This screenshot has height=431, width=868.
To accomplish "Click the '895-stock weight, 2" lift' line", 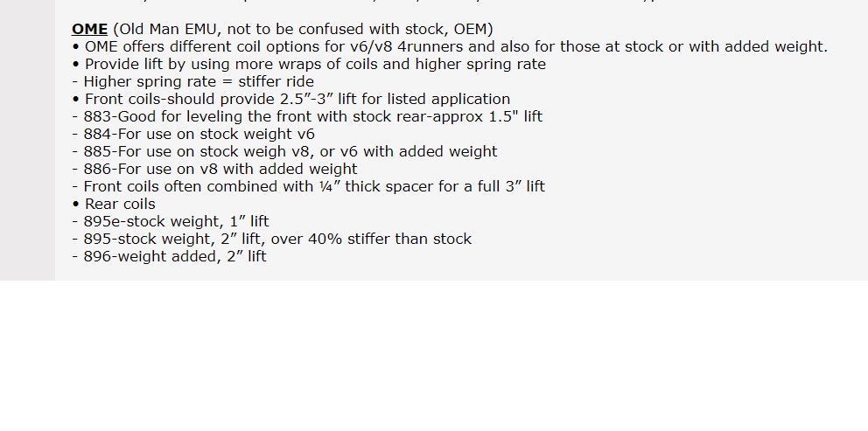I will point(272,239).
